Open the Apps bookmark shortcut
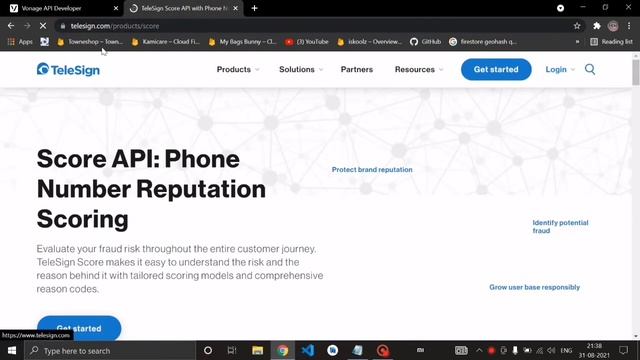640x360 pixels. point(20,42)
